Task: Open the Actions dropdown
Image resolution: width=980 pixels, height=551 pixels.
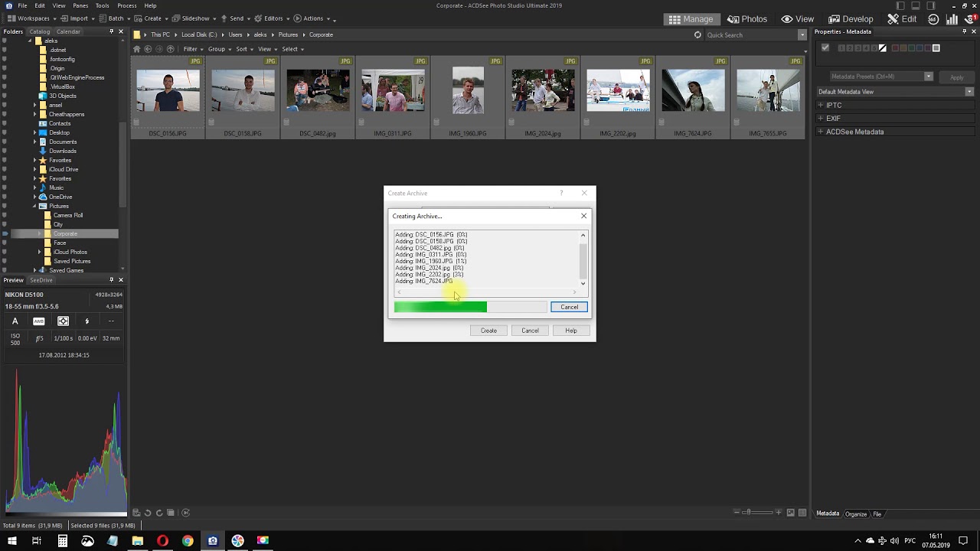Action: point(312,18)
